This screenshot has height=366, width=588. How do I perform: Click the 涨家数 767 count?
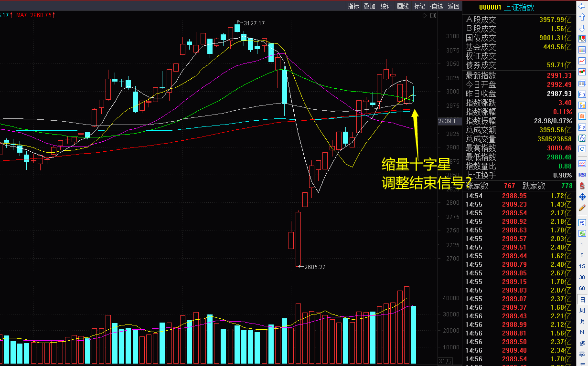click(509, 186)
